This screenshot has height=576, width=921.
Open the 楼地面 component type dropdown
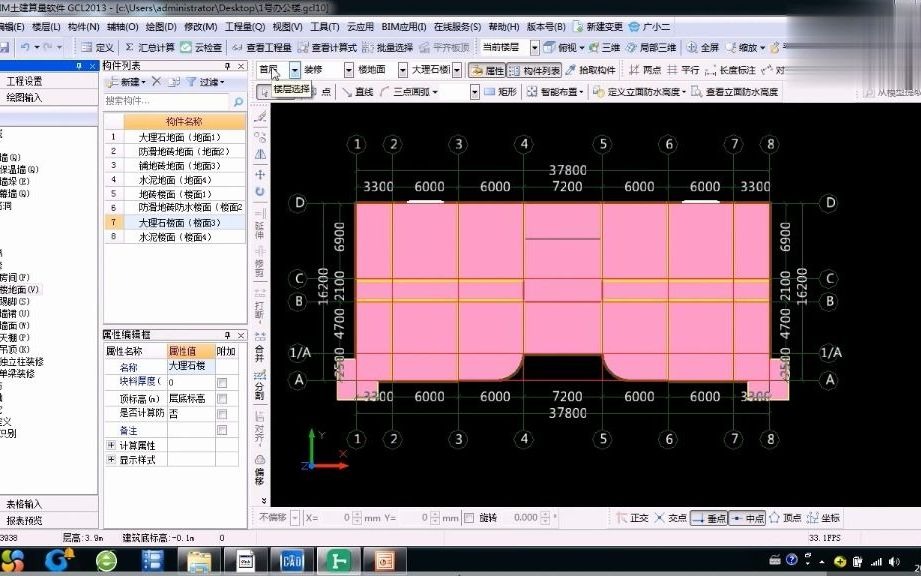point(402,70)
